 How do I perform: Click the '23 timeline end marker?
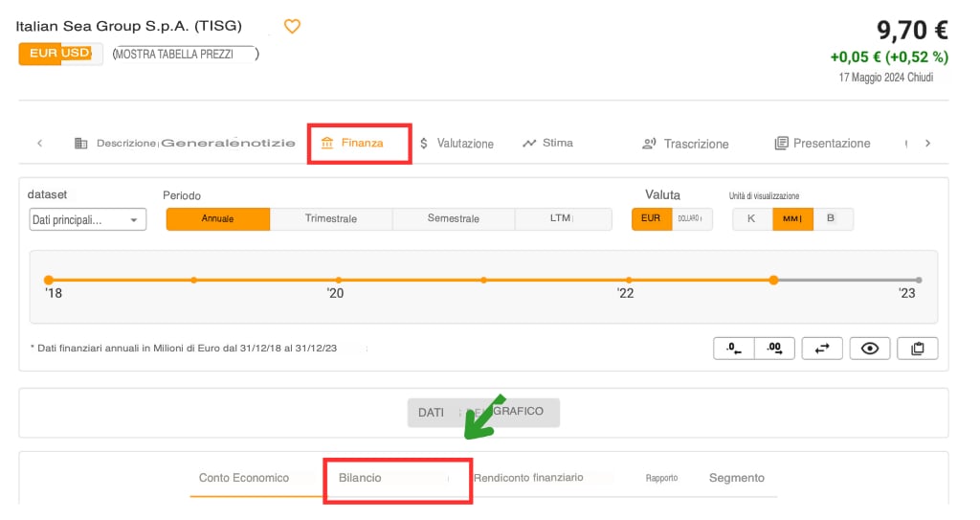click(919, 280)
